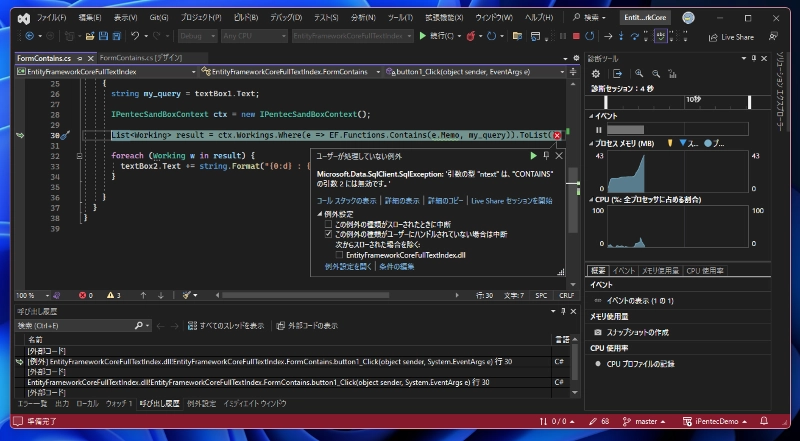Click the iPentecDemo repository in status bar

click(x=714, y=422)
